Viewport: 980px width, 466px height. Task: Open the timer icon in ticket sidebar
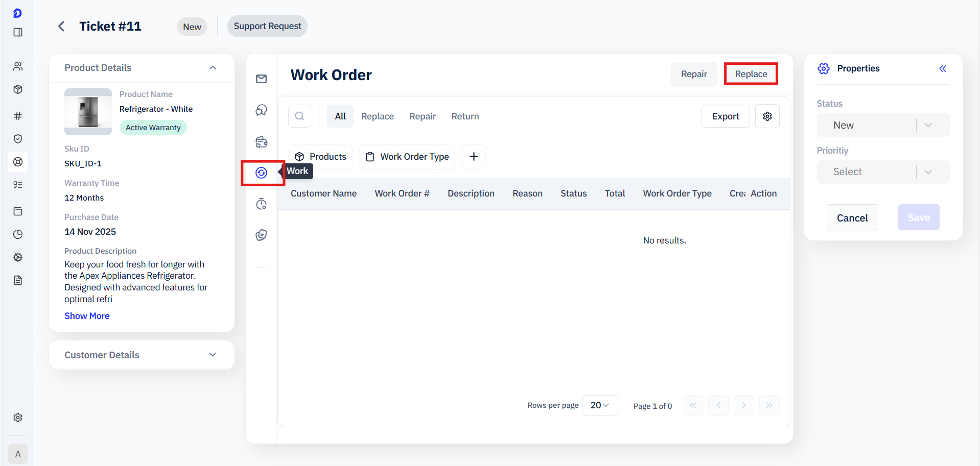point(261,204)
